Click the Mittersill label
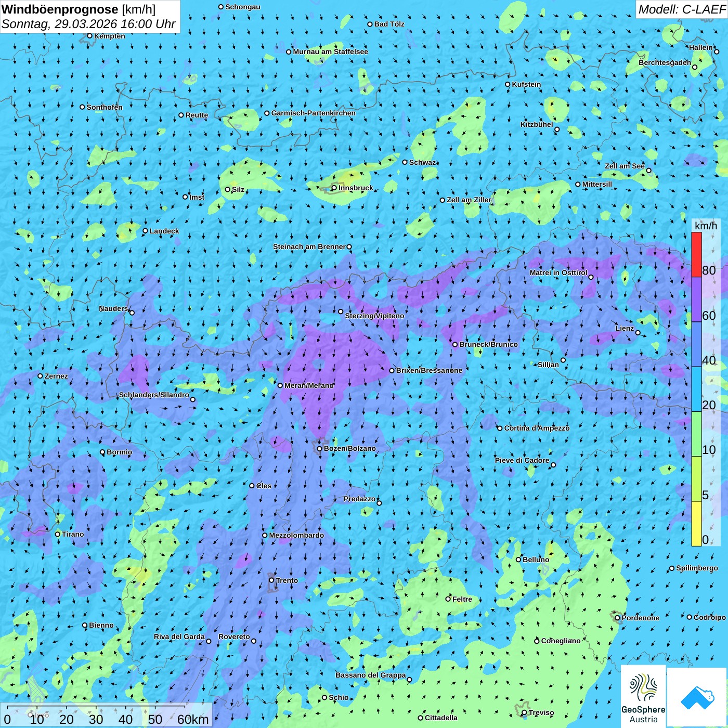728x728 pixels. [x=597, y=184]
